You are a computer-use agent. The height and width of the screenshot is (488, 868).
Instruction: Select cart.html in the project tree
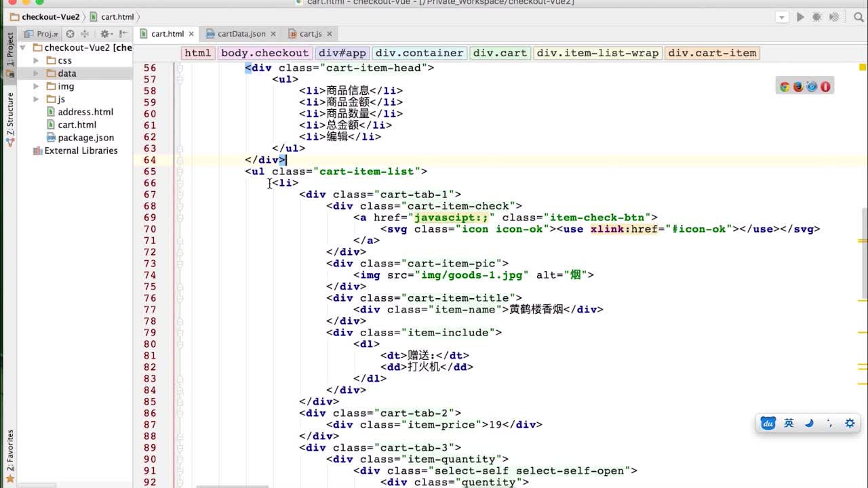tap(71, 125)
